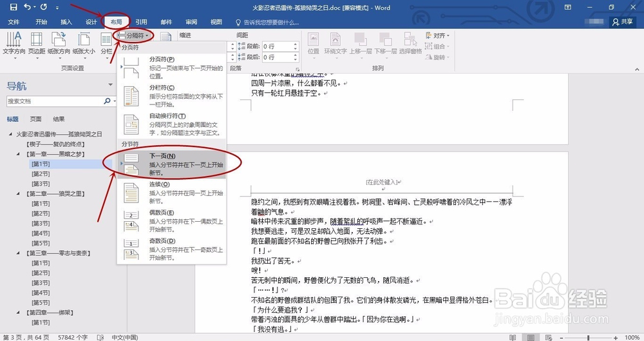Viewport: 644px width, 341px height.
Task: Collapse 火影忍者迅雷传 root heading
Action: [x=10, y=134]
